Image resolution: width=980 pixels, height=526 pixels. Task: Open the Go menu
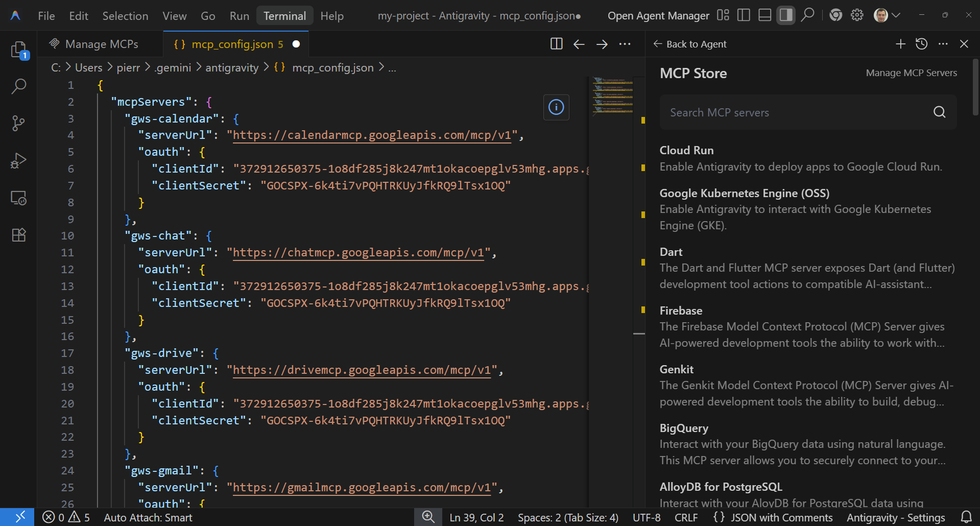pos(208,16)
